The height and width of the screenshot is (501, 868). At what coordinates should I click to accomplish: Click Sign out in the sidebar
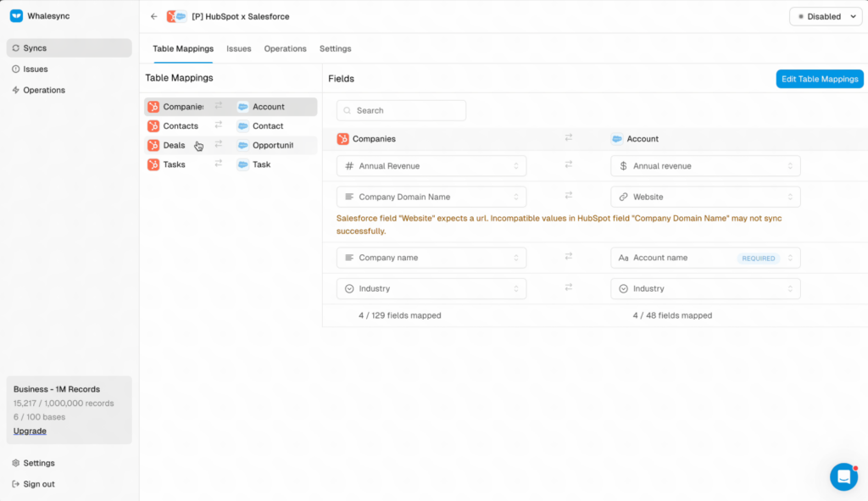[x=70, y=484]
